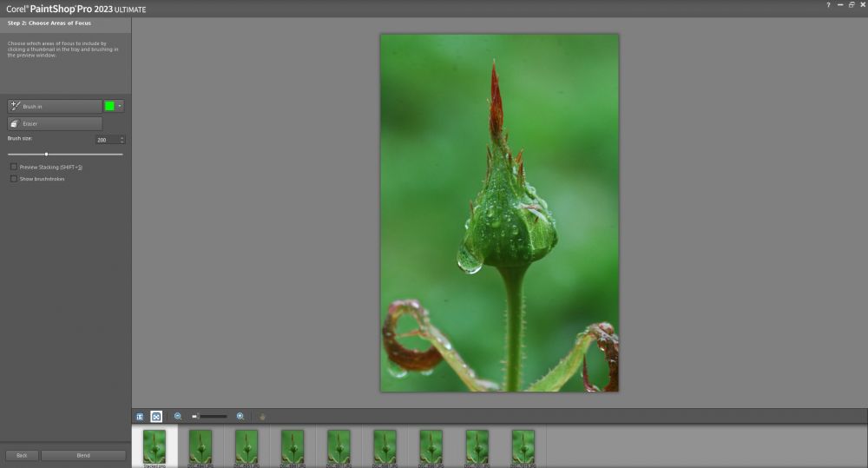Click the fit to window icon

[x=156, y=417]
